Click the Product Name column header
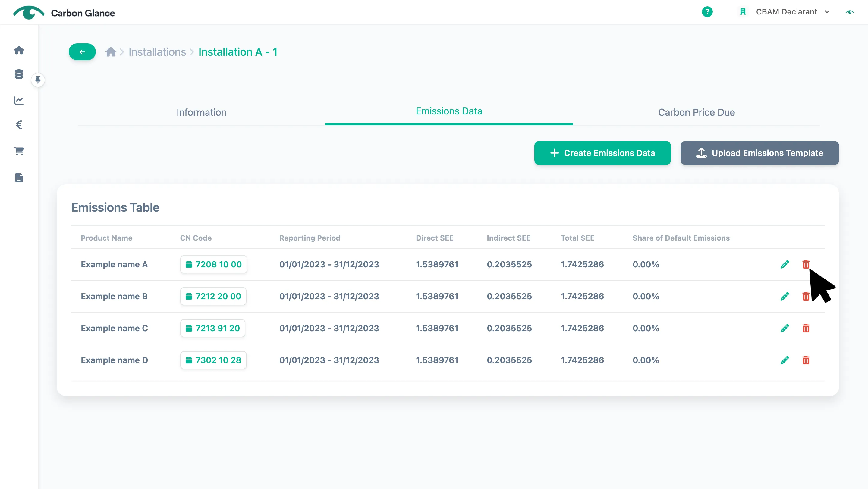The image size is (868, 489). pyautogui.click(x=106, y=238)
